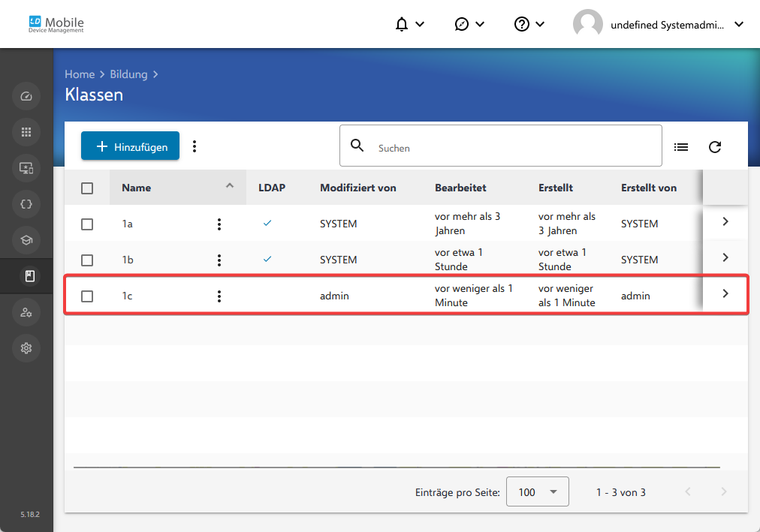
Task: Open the column list view icon
Action: tap(681, 146)
